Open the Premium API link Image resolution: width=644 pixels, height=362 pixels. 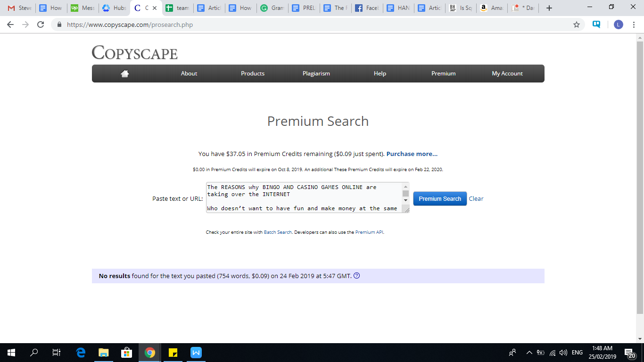click(369, 232)
